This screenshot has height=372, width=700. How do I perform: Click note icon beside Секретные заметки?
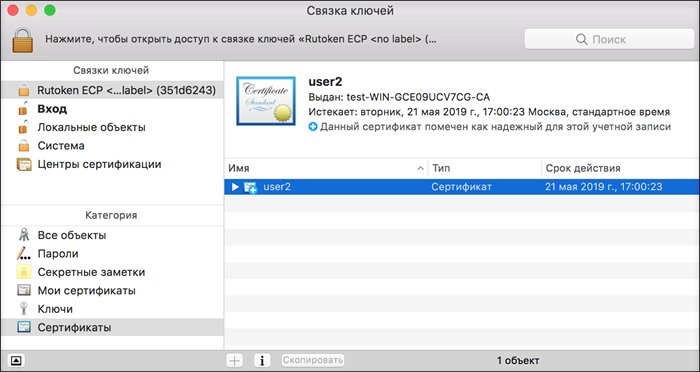pos(24,272)
